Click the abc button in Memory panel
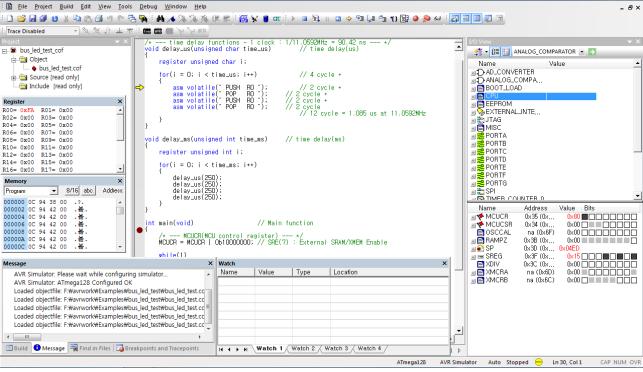Image resolution: width=643 pixels, height=372 pixels. click(x=88, y=191)
